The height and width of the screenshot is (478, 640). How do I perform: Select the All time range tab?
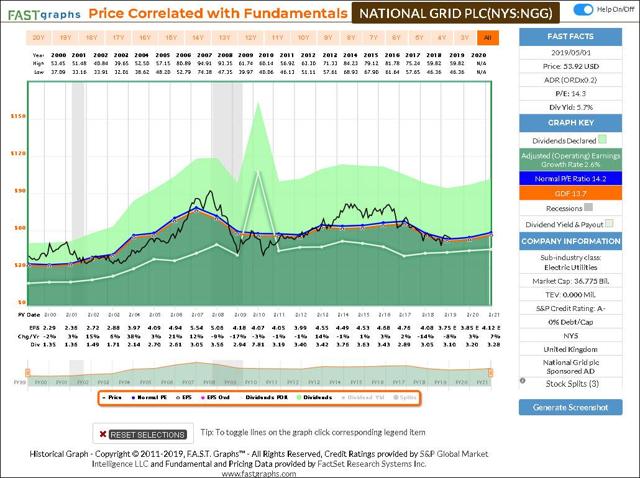[487, 38]
